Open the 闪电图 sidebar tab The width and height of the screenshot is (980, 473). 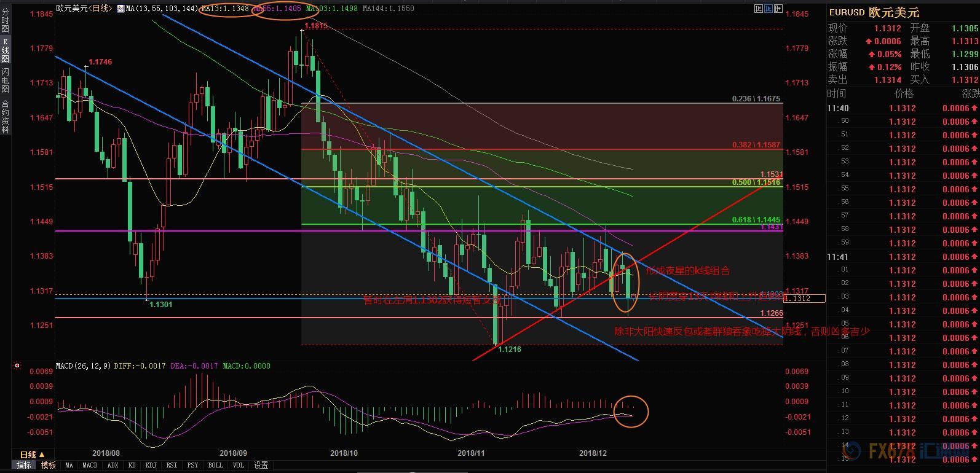click(x=5, y=80)
